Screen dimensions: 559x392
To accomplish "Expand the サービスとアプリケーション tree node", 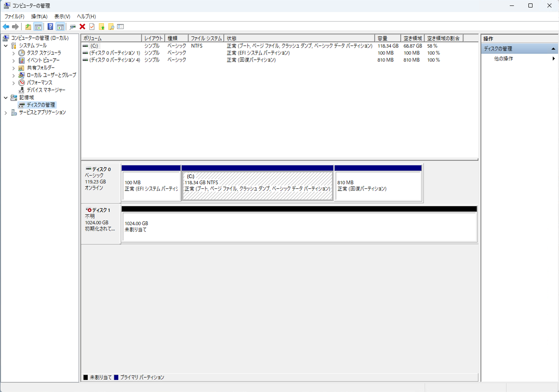I will point(6,113).
